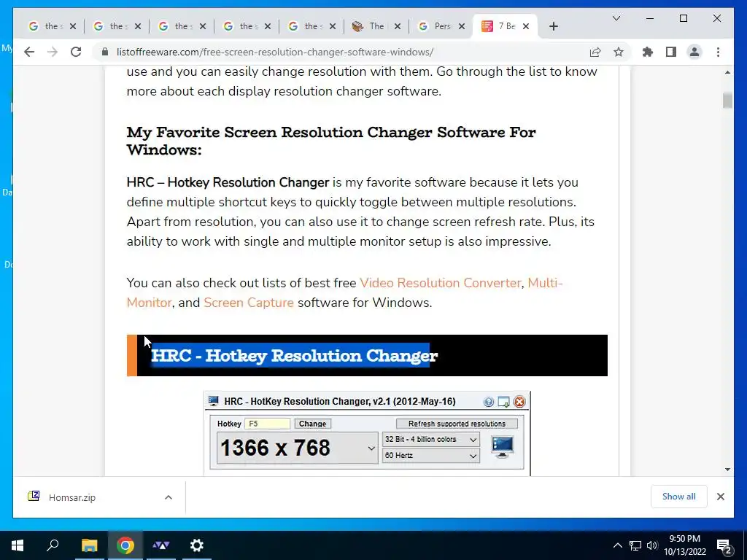Screen dimensions: 747x560
Task: Click the forward navigation arrow
Action: [x=53, y=52]
